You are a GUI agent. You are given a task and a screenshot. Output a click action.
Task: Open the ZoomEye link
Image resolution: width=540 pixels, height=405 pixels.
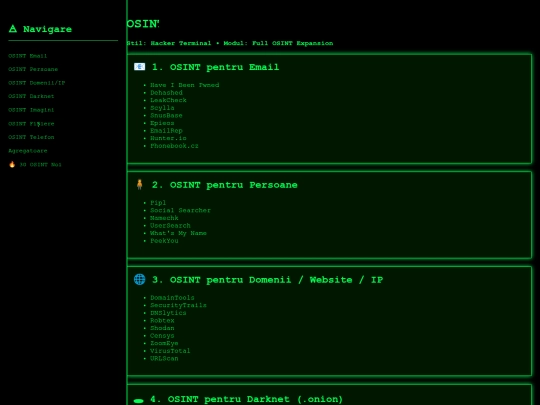tap(164, 343)
